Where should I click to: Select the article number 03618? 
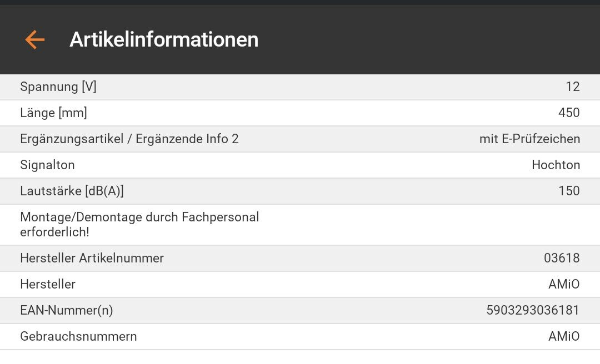coord(562,258)
